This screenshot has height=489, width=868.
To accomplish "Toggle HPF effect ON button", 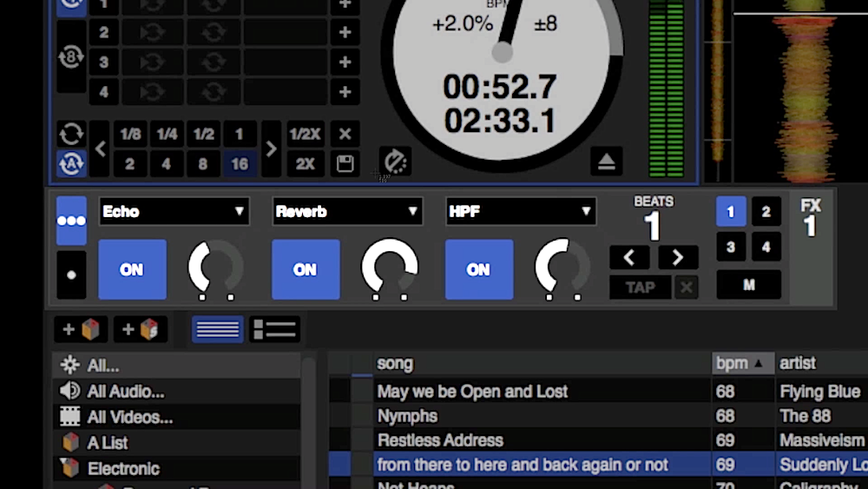I will (479, 270).
